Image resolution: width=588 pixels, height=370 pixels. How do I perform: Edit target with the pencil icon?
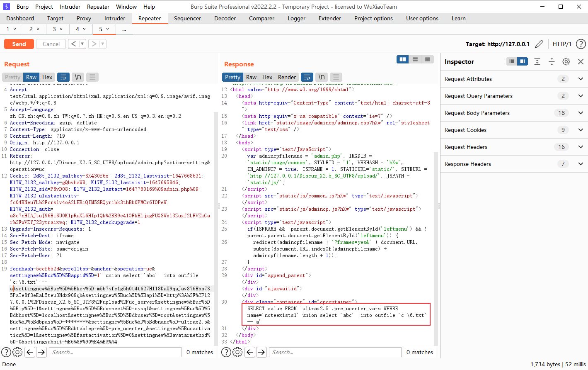pyautogui.click(x=539, y=44)
